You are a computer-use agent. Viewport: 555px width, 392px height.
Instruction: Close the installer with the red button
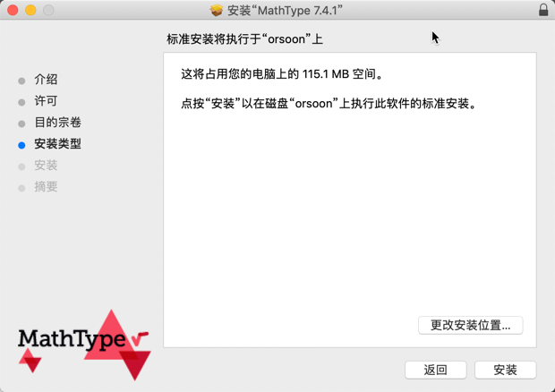[13, 10]
